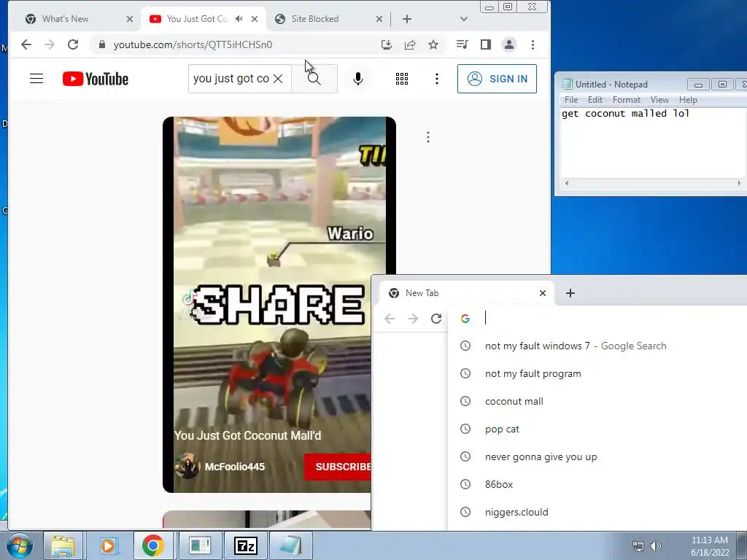Open network status icon in system tray
Viewport: 747px width, 560px height.
(638, 546)
